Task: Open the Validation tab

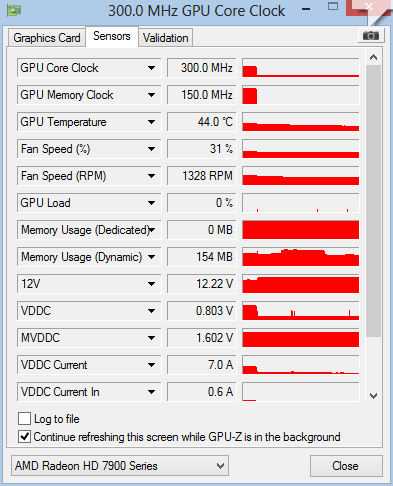Action: coord(165,38)
